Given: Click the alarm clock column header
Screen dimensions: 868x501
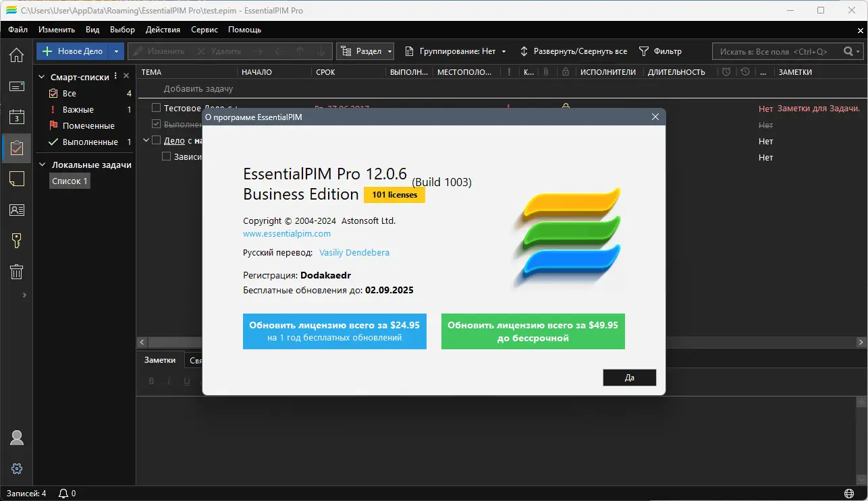Looking at the screenshot, I should click(x=726, y=72).
